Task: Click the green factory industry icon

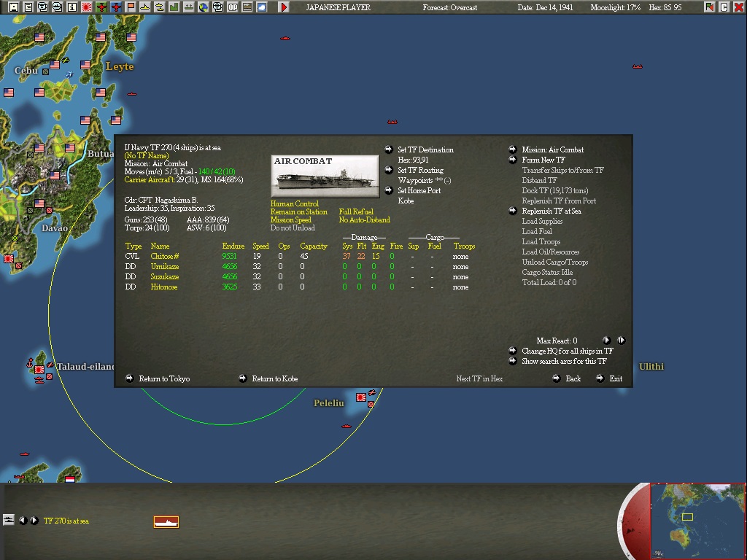Action: pyautogui.click(x=174, y=7)
